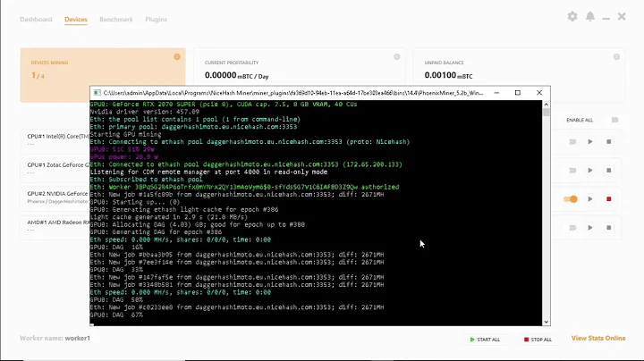Minimize the NiceHash Miner window
Image resolution: width=644 pixels, height=361 pixels.
point(606,18)
